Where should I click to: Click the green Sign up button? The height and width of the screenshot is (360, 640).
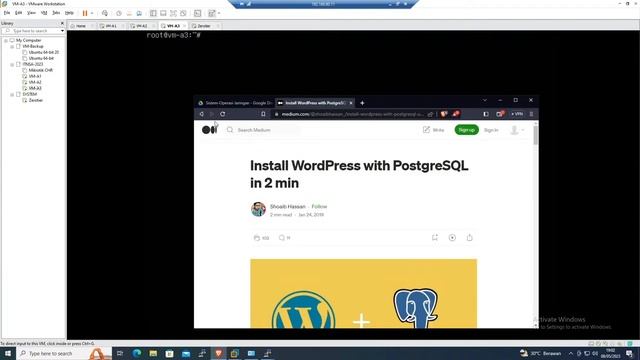point(467,130)
